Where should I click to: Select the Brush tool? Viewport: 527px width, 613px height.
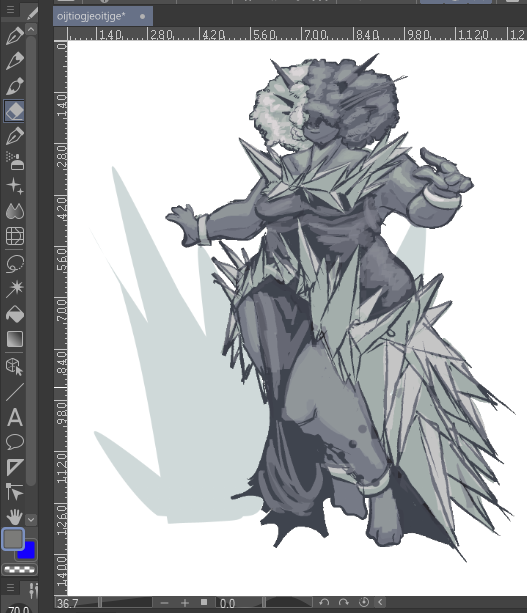pos(14,86)
